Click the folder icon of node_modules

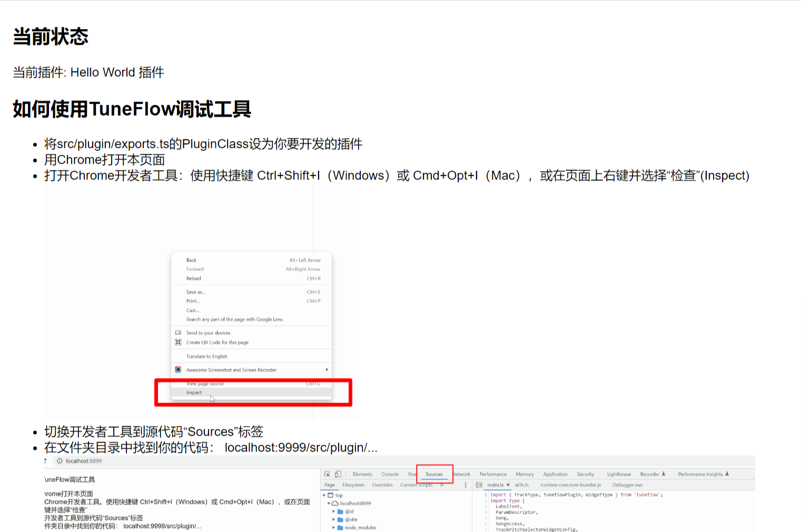pos(340,527)
